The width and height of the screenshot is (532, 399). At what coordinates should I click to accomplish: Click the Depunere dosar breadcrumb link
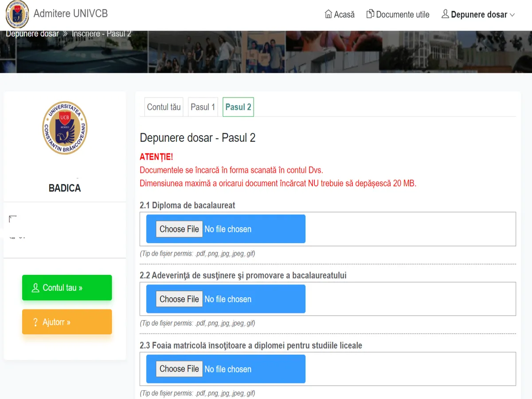[x=32, y=34]
